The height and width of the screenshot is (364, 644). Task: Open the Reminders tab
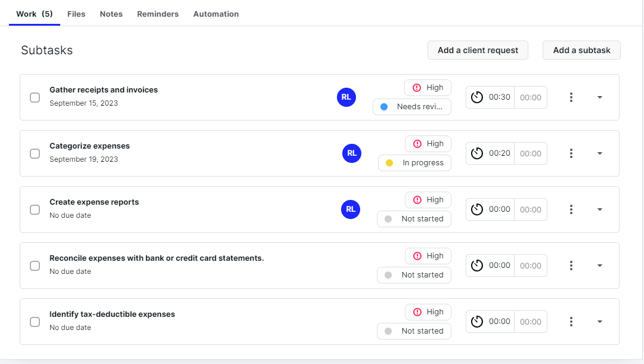click(x=157, y=14)
